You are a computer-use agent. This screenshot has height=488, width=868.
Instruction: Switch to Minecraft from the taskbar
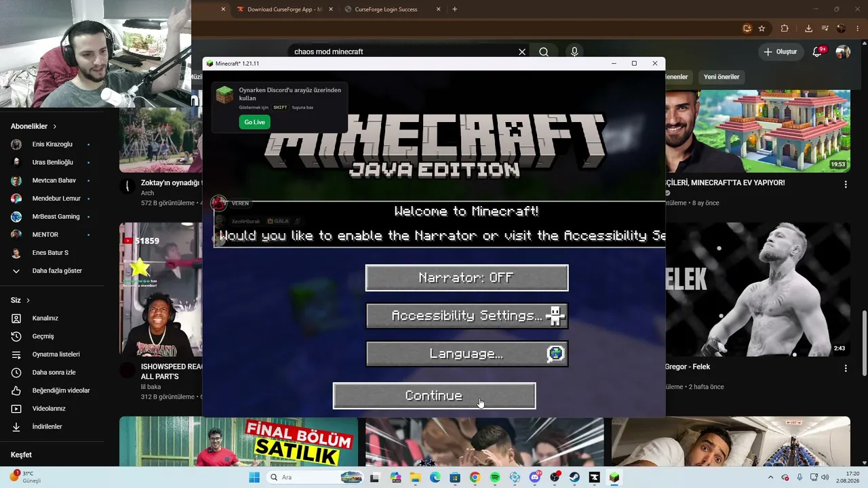click(x=614, y=478)
